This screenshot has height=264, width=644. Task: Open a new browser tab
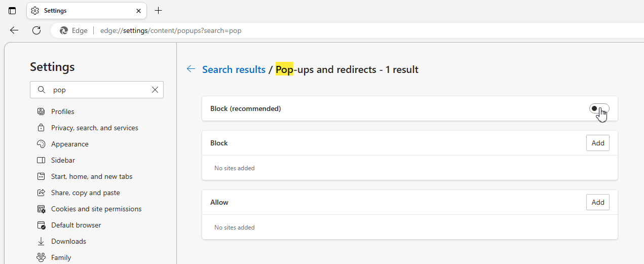(159, 11)
